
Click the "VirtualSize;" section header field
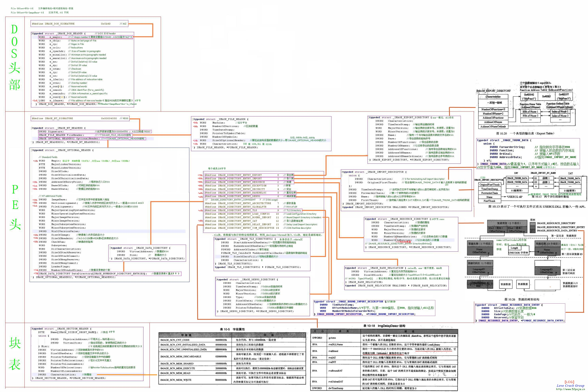tap(73, 343)
